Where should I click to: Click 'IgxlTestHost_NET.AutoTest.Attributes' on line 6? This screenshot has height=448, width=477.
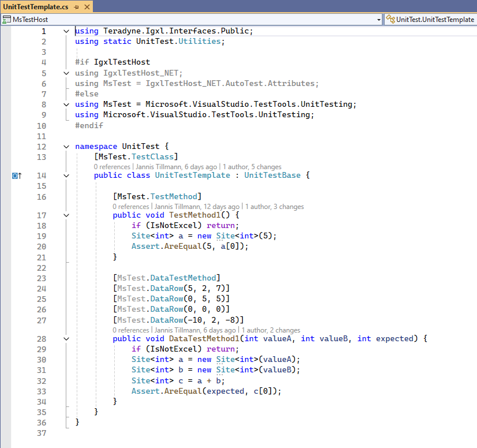pyautogui.click(x=230, y=84)
